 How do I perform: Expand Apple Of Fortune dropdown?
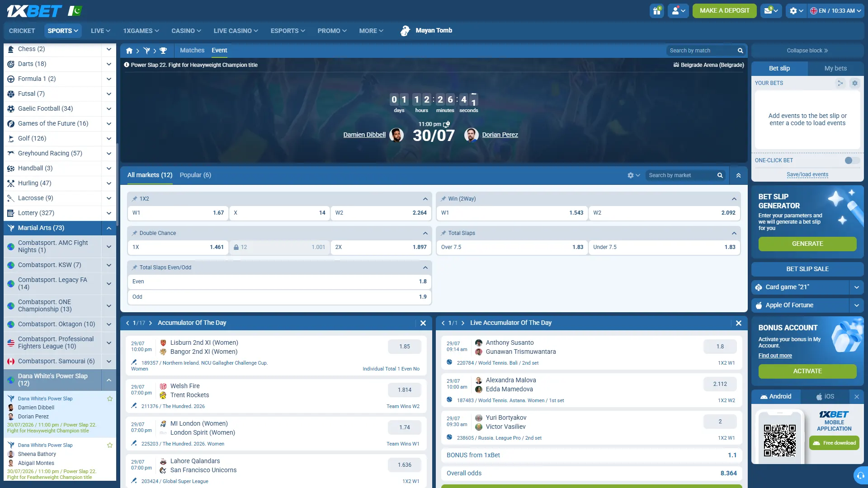[x=856, y=305]
